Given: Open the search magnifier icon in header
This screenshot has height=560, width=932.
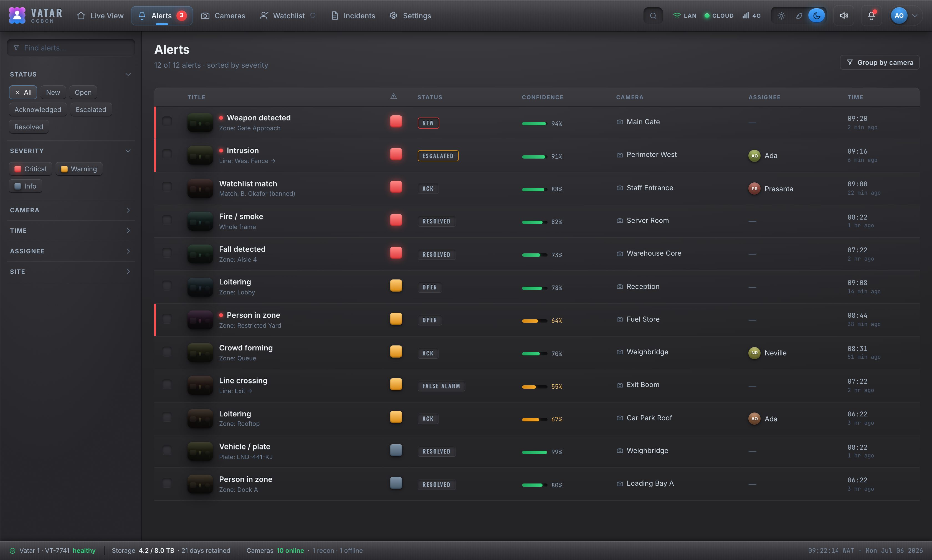Looking at the screenshot, I should tap(653, 16).
